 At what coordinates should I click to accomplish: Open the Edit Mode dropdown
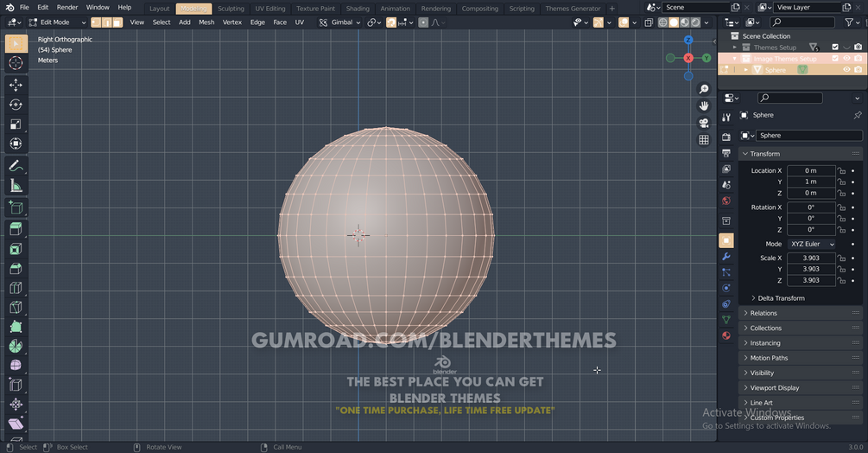pyautogui.click(x=58, y=22)
